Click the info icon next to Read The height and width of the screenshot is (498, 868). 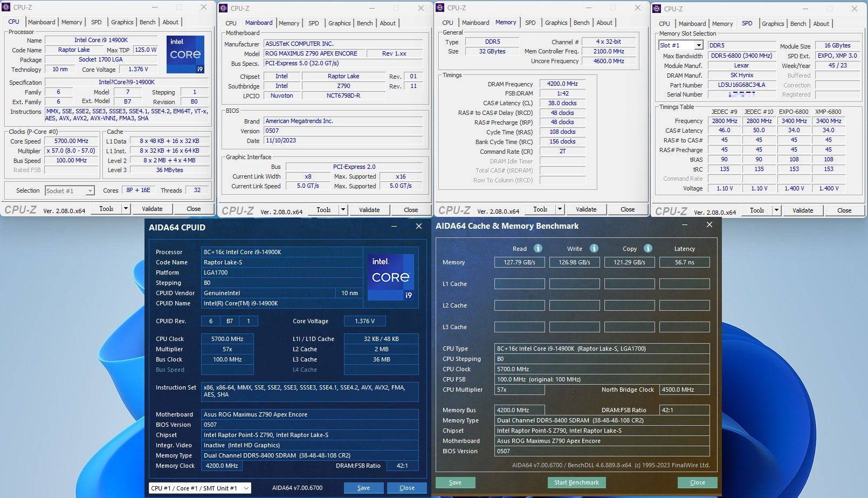(x=538, y=248)
